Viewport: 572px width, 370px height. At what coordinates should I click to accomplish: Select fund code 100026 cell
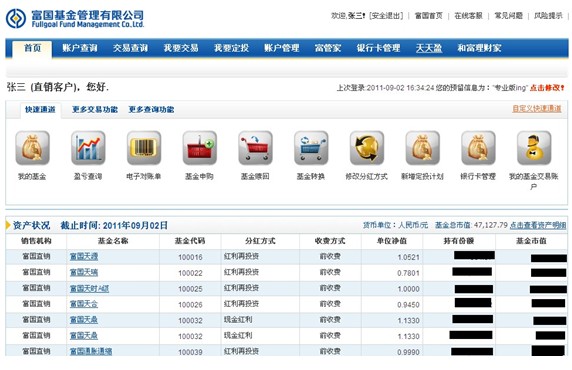[x=190, y=305]
